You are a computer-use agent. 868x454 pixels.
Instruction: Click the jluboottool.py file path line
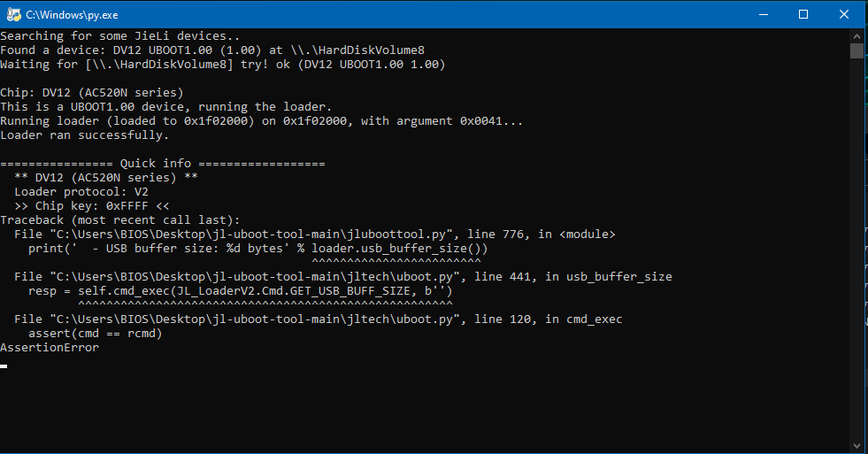tap(314, 235)
